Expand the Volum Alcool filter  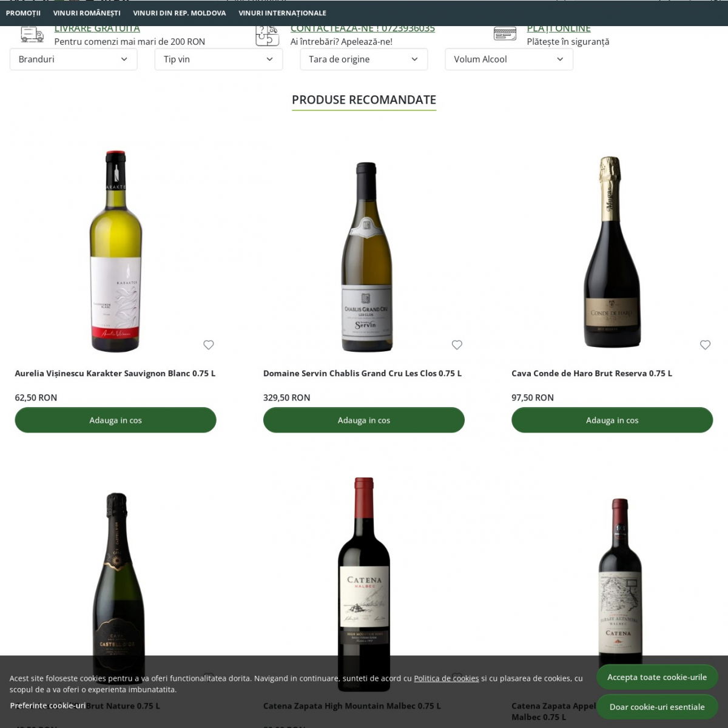[509, 59]
